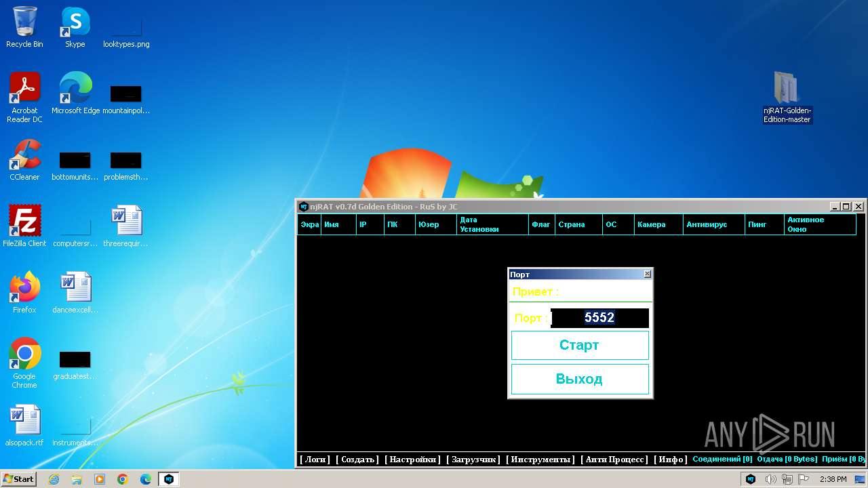Open the Microsoft Edge desktop shortcut
This screenshot has width=868, height=488.
[75, 93]
